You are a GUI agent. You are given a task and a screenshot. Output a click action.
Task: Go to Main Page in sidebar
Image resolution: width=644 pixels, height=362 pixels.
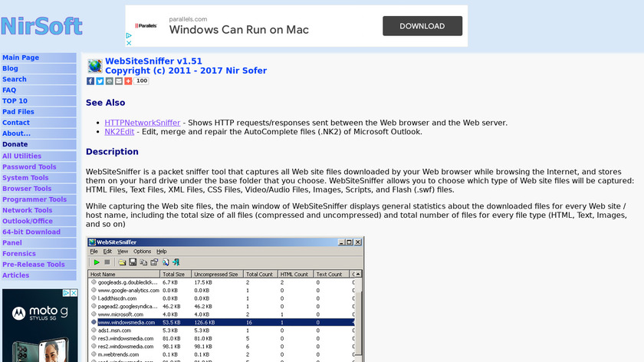[x=21, y=58]
